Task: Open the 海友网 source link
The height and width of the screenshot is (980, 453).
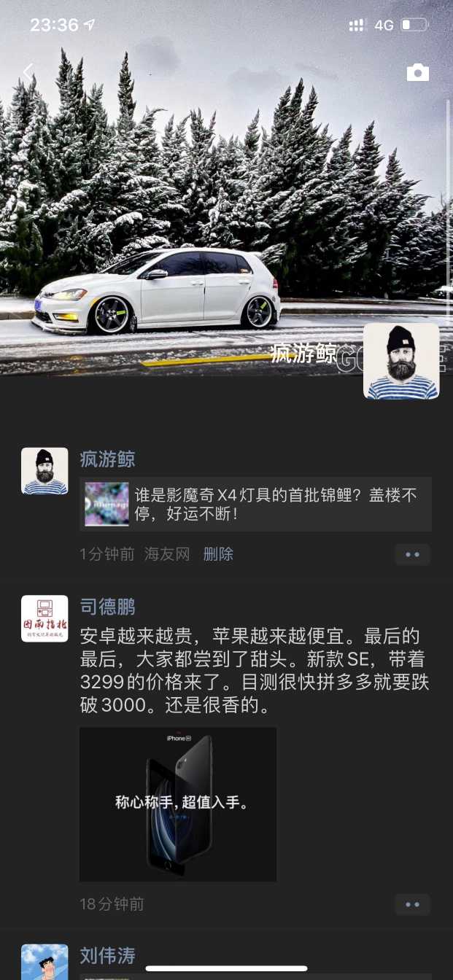Action: (x=167, y=554)
